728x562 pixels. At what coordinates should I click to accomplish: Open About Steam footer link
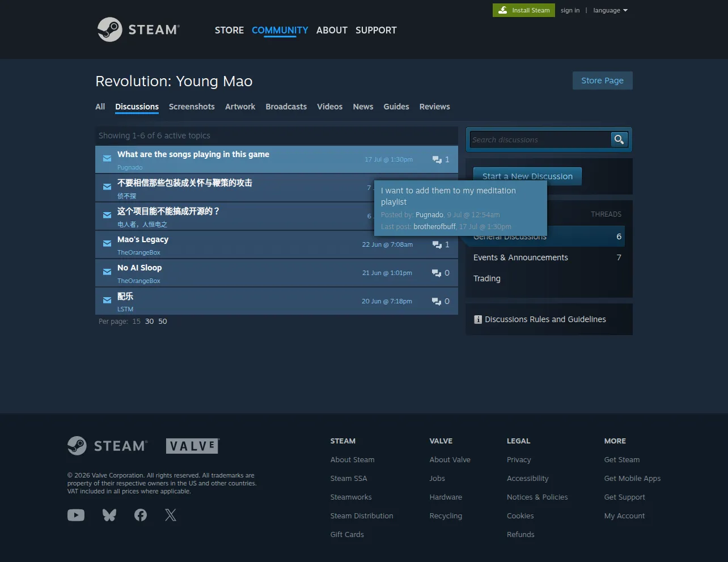352,459
